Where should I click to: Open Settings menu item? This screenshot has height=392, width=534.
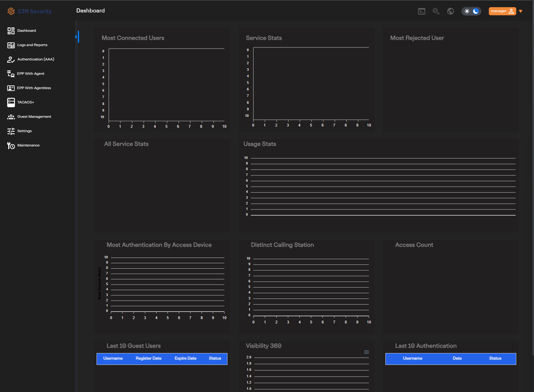click(x=25, y=131)
